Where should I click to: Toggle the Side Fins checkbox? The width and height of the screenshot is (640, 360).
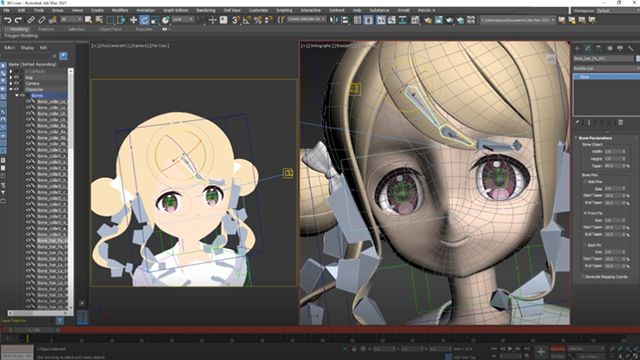click(585, 182)
